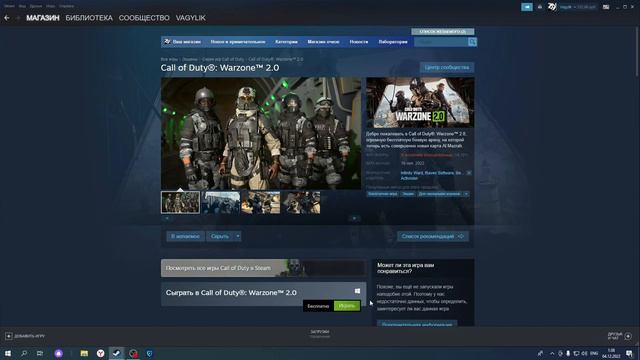
Task: Open the Steam announcements megaphone icon
Action: click(527, 7)
